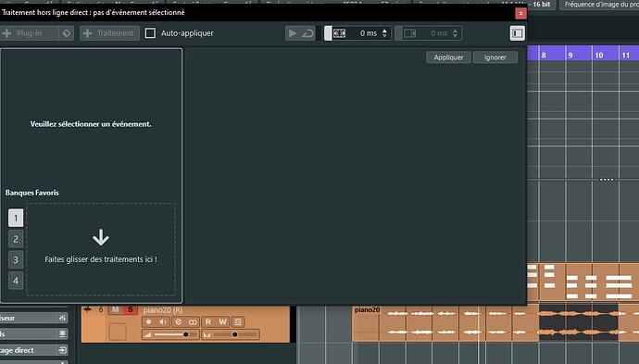639x364 pixels.
Task: Click the 16 bit status field
Action: tap(541, 4)
